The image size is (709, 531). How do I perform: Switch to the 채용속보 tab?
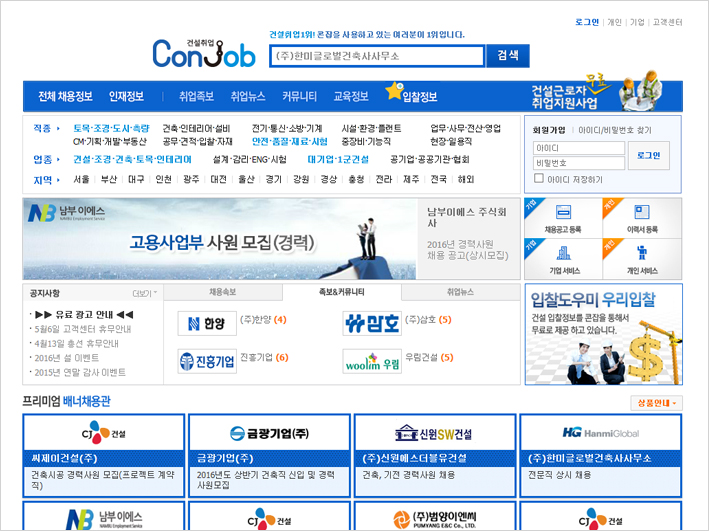point(223,292)
